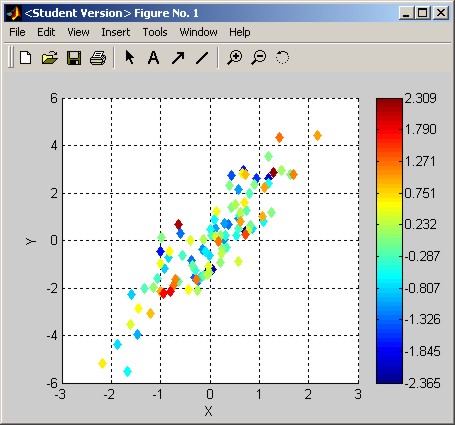Click the New Figure toolbar icon

(x=26, y=58)
